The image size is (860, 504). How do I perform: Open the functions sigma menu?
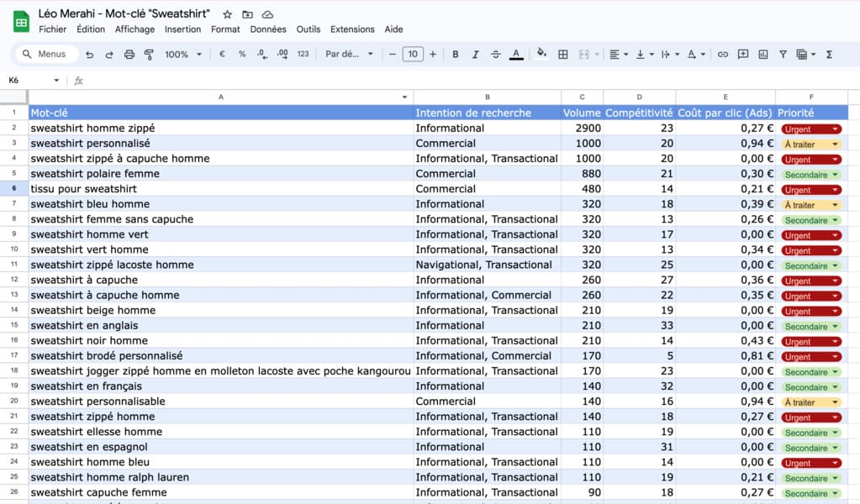(829, 55)
